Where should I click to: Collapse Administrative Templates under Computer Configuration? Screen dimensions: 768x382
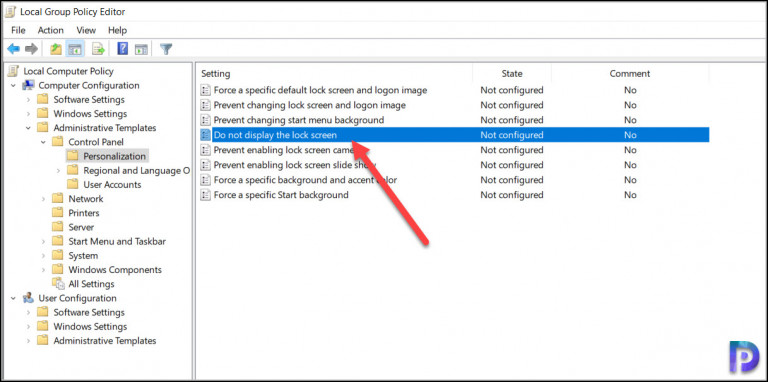(28, 128)
